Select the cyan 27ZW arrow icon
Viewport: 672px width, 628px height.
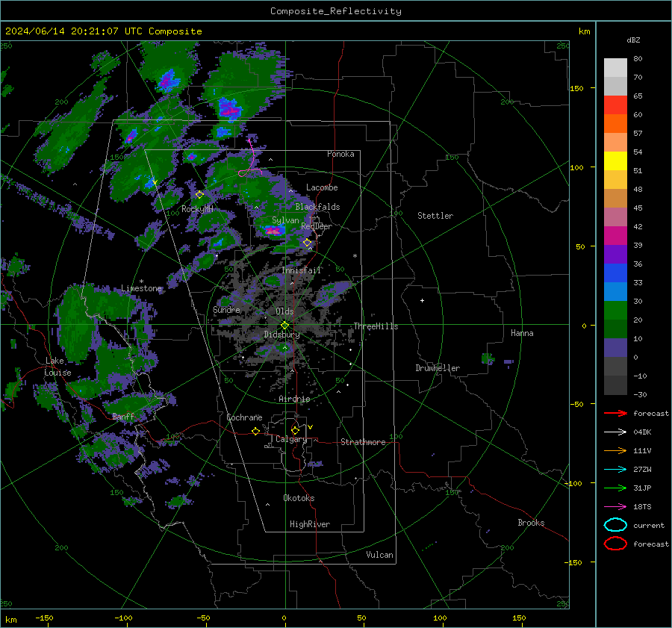(x=615, y=470)
